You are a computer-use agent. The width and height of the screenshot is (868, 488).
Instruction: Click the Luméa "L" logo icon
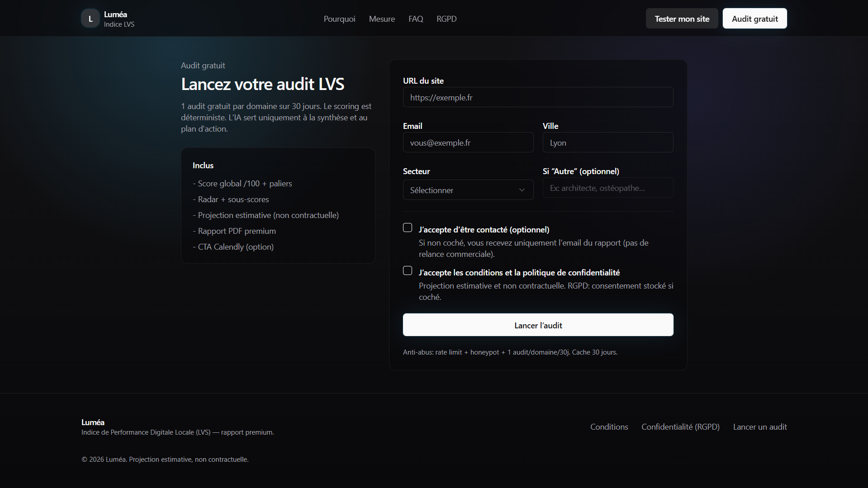[x=90, y=19]
